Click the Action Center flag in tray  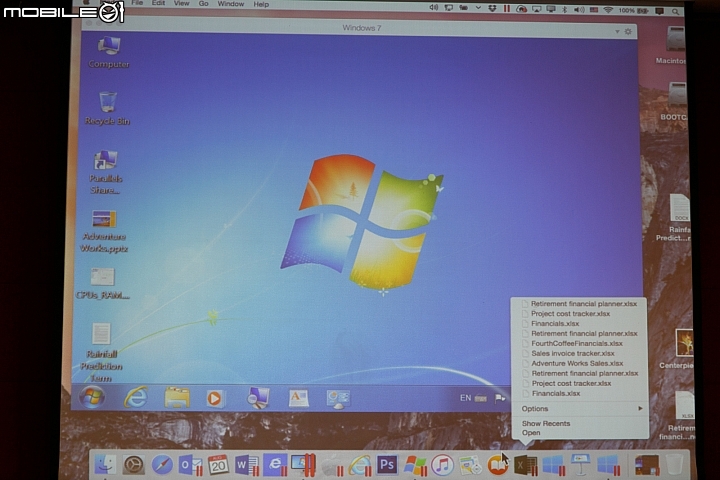pos(500,398)
